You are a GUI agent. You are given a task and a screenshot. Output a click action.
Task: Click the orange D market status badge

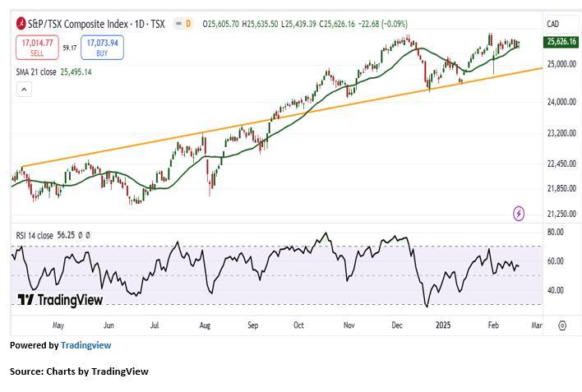pyautogui.click(x=188, y=24)
